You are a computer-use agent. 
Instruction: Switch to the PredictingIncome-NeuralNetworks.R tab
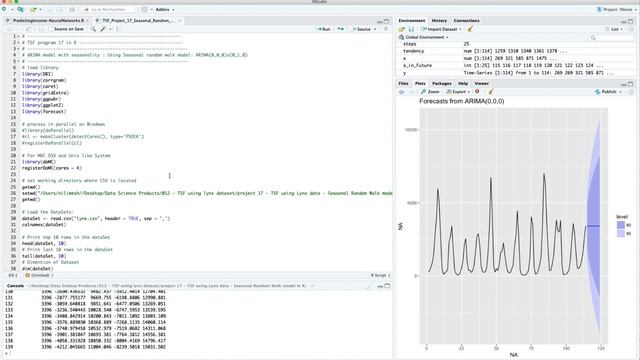point(48,20)
